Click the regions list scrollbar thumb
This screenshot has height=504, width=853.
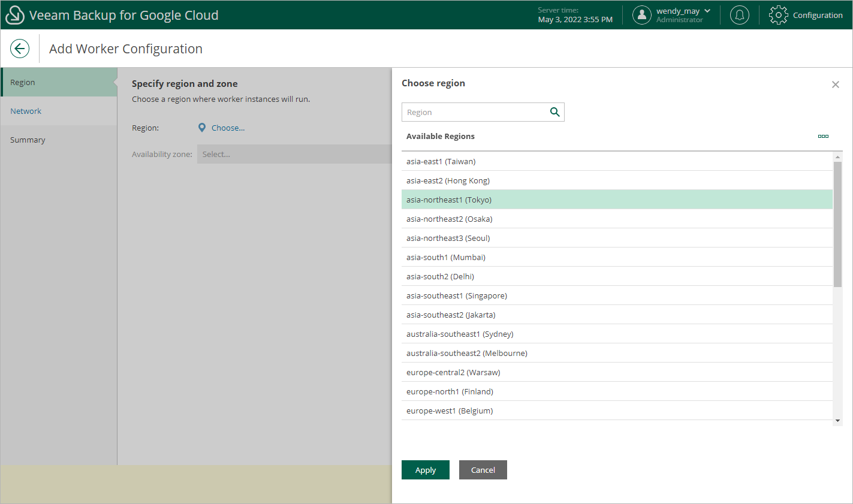tap(837, 224)
